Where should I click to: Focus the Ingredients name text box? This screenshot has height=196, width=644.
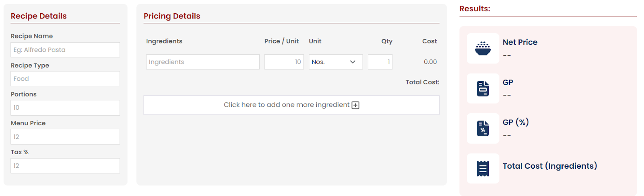click(203, 62)
